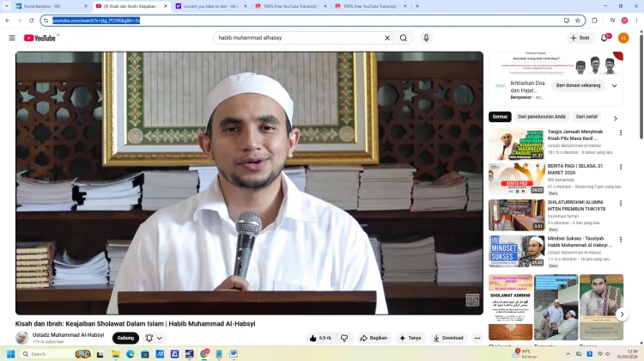Open Chrome media controls icon
The image size is (644, 361).
point(612,21)
